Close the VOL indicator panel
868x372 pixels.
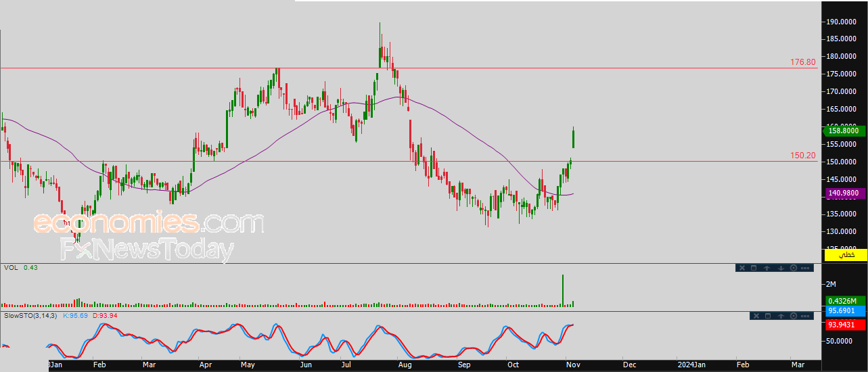click(x=742, y=268)
